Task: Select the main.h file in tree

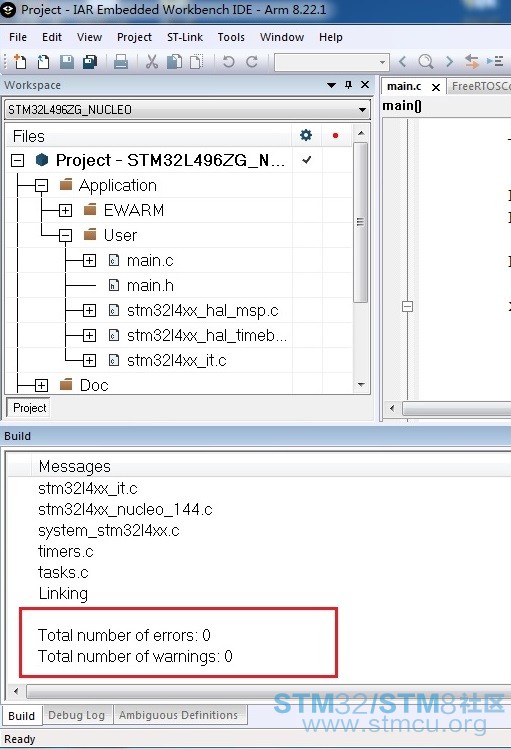Action: click(150, 286)
